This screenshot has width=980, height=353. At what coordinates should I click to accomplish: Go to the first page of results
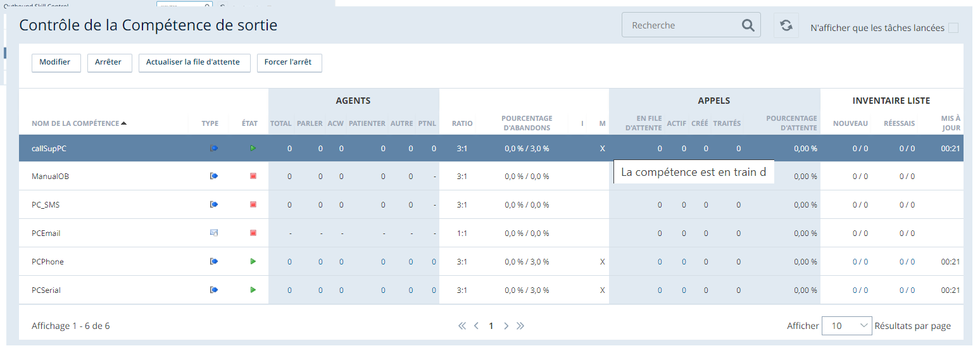462,326
